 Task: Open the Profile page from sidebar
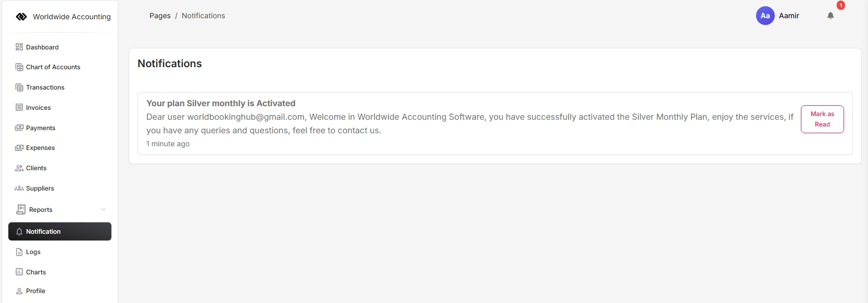[35, 291]
